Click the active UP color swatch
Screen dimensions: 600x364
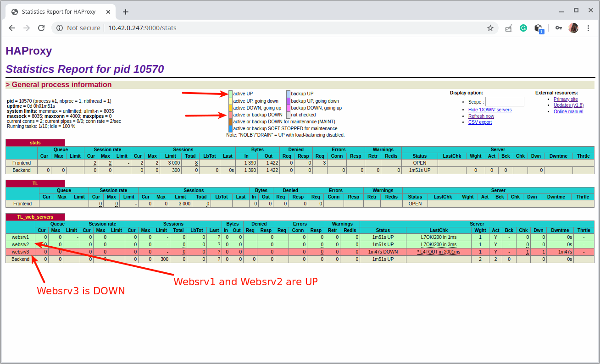click(x=231, y=94)
